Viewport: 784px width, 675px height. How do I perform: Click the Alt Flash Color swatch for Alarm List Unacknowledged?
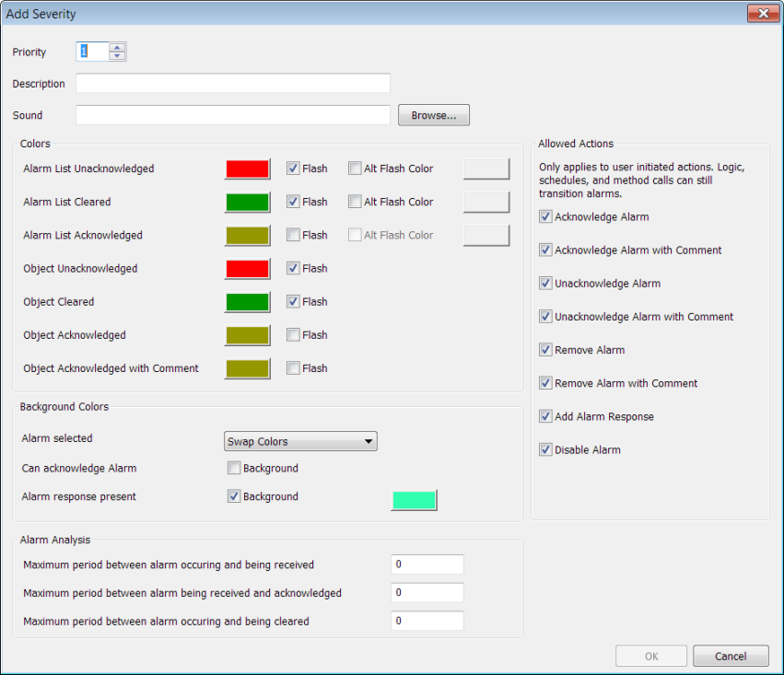pyautogui.click(x=486, y=169)
